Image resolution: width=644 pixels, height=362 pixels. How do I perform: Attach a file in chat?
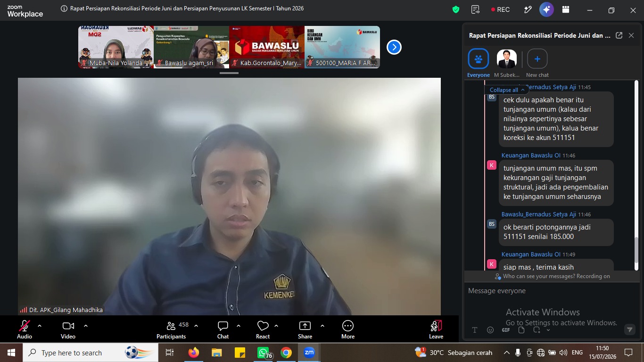pos(521,330)
